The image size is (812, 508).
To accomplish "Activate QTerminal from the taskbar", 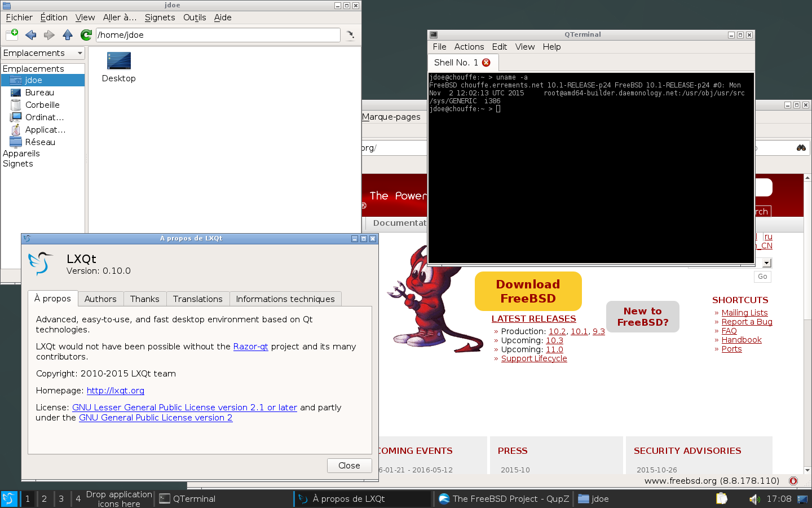I will coord(224,499).
